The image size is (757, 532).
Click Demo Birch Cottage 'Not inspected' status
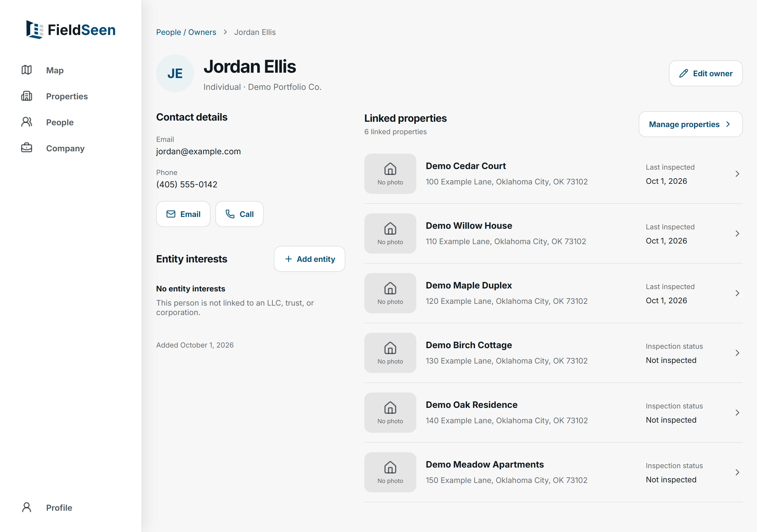coord(671,360)
